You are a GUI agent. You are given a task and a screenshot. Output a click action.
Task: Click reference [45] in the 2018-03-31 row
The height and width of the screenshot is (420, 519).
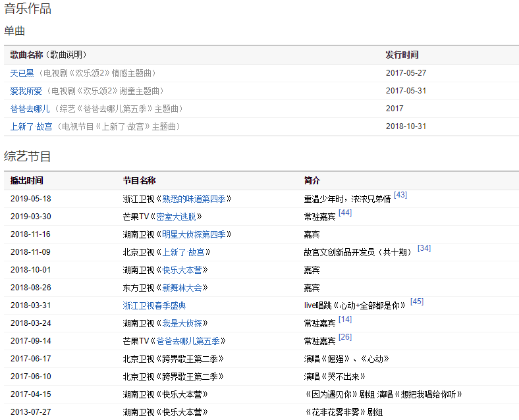click(x=417, y=302)
